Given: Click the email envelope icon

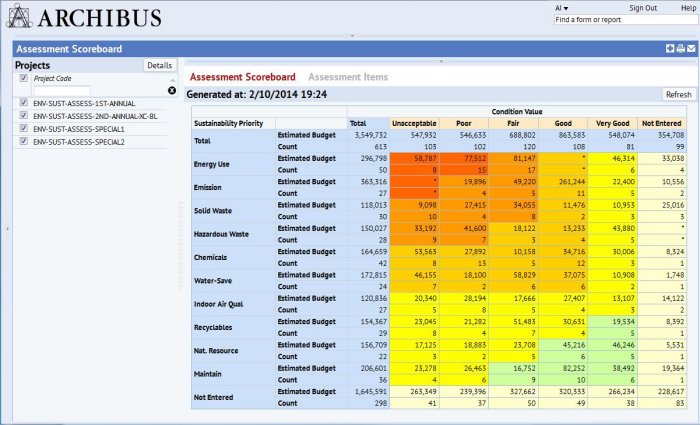Looking at the screenshot, I should tap(691, 48).
